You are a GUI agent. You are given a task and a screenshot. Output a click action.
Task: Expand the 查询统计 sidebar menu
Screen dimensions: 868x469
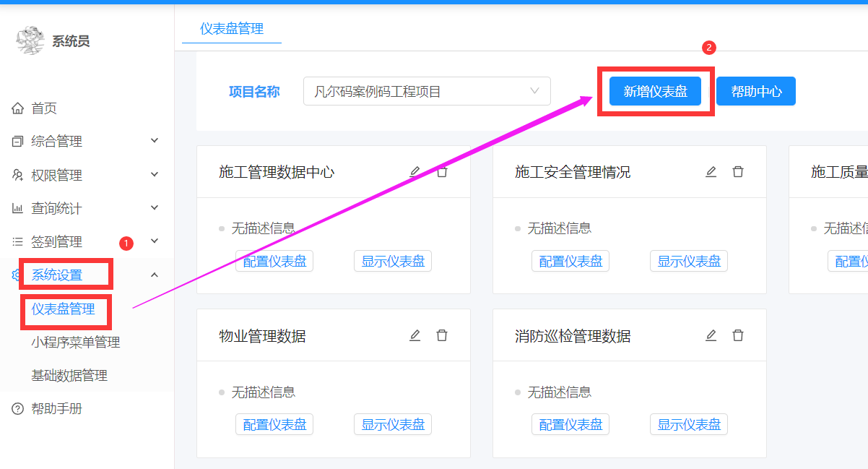click(87, 209)
